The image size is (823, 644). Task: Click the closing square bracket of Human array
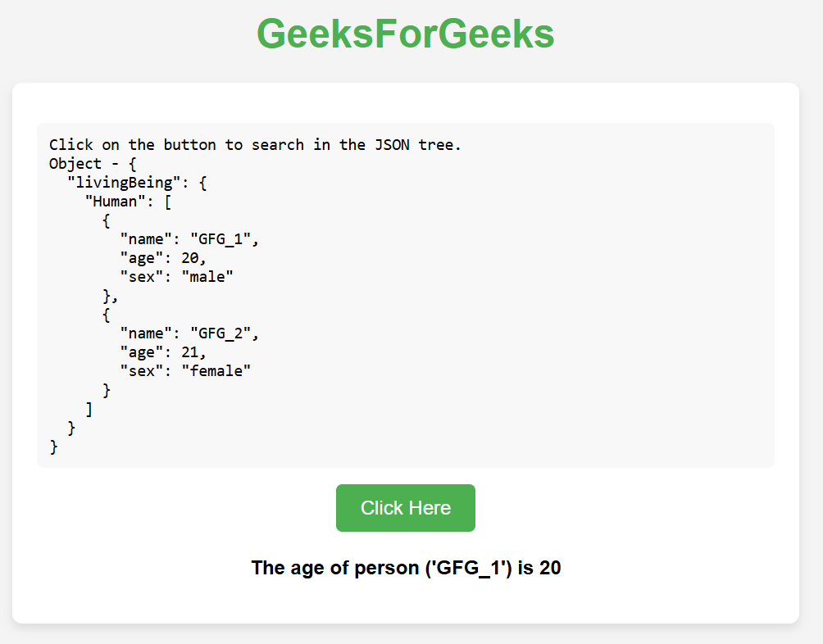89,409
